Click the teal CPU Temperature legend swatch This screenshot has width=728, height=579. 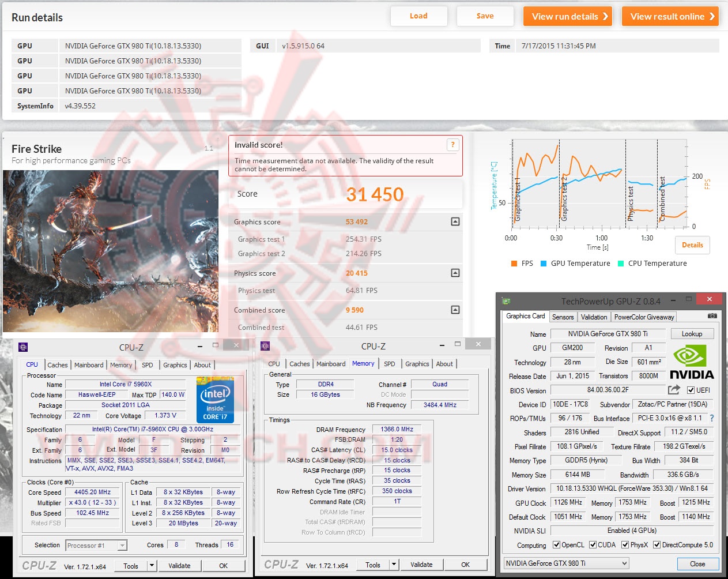(621, 264)
